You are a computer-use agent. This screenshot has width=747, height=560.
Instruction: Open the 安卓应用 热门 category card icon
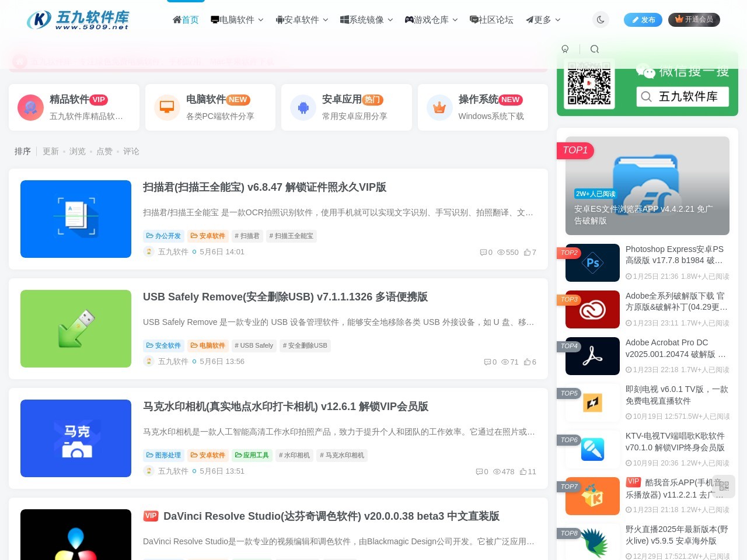point(303,107)
